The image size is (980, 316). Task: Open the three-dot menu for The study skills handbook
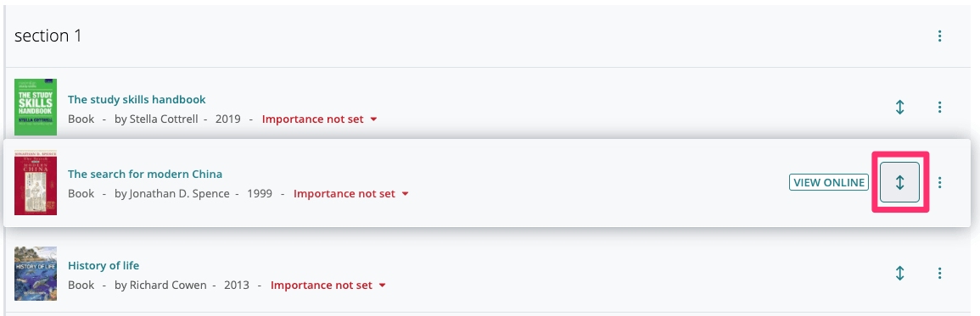point(939,108)
